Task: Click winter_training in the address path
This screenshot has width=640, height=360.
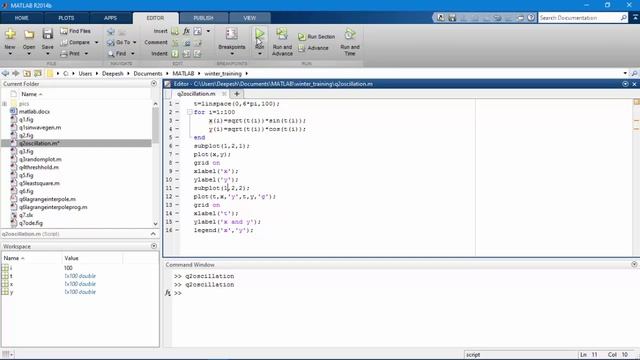Action: click(223, 73)
